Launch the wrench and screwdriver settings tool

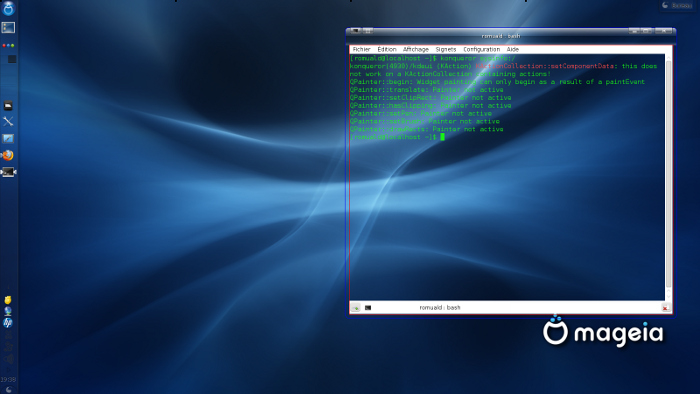(x=8, y=121)
